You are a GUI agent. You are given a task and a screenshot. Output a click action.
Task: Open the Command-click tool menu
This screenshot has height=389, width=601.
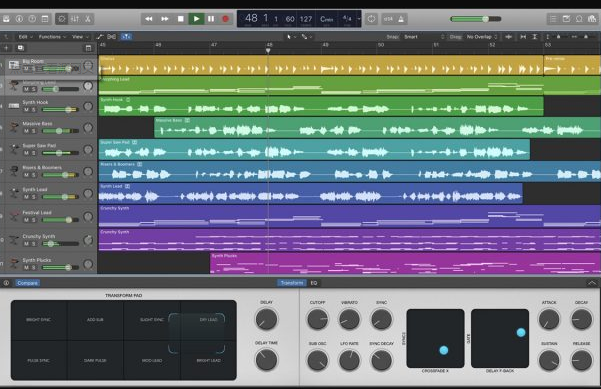point(306,37)
